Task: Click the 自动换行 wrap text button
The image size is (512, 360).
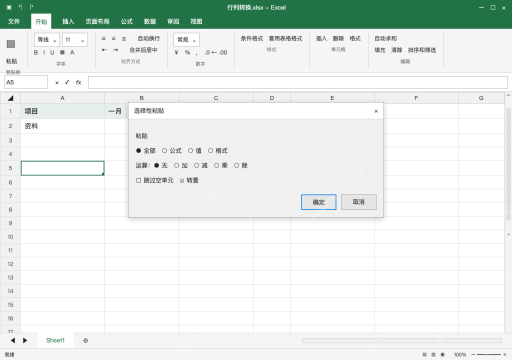Action: (149, 39)
